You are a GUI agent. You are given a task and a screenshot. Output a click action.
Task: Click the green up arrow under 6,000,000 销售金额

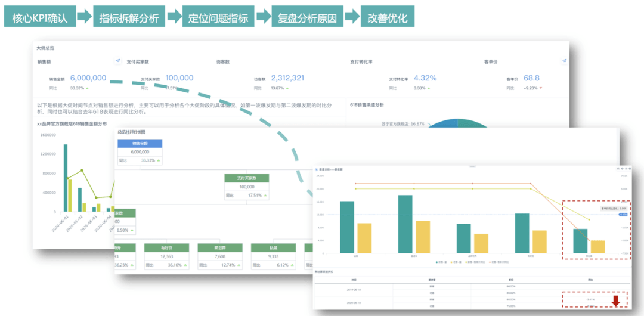pyautogui.click(x=87, y=88)
